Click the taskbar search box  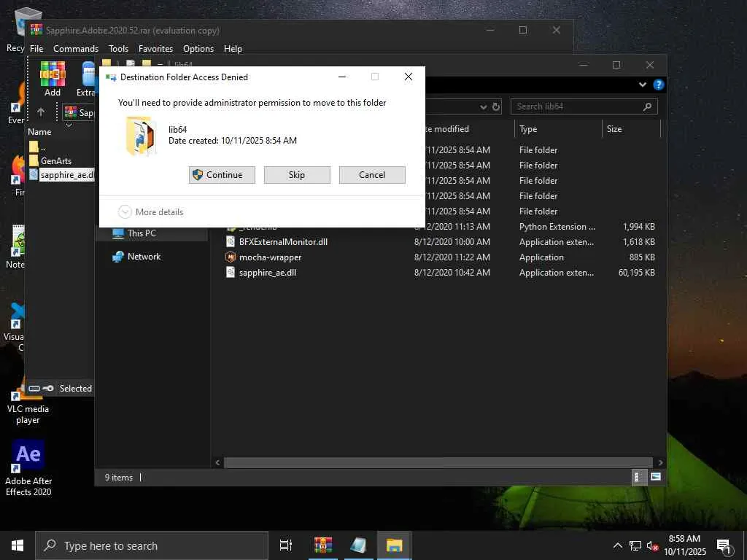point(152,545)
